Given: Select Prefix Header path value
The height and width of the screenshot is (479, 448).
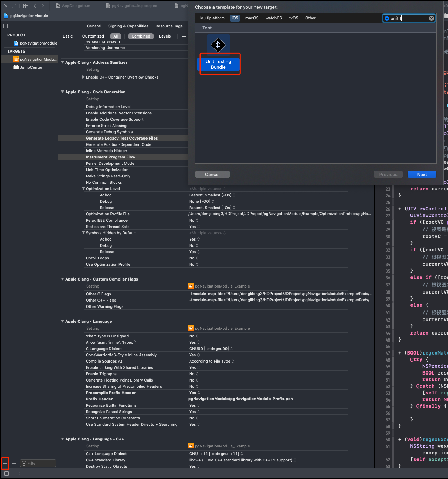Looking at the screenshot, I should pyautogui.click(x=240, y=399).
